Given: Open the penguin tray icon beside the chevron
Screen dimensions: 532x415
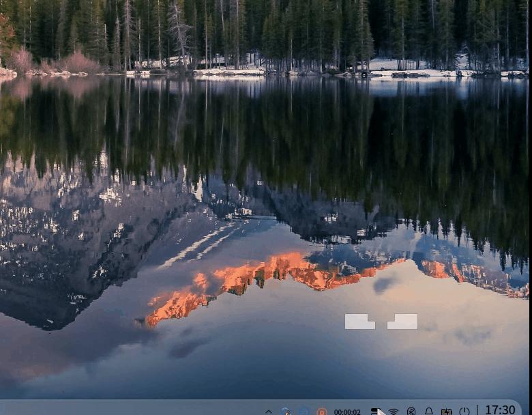Looking at the screenshot, I should (x=286, y=412).
